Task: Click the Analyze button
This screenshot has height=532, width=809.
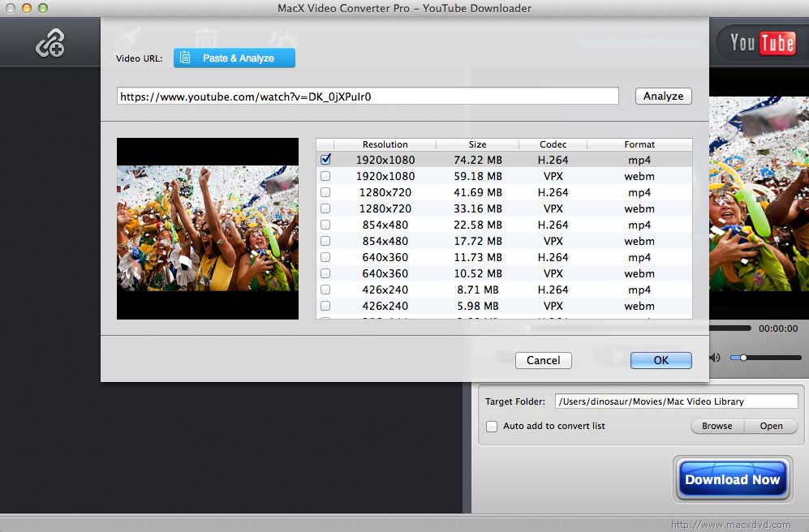Action: 663,96
